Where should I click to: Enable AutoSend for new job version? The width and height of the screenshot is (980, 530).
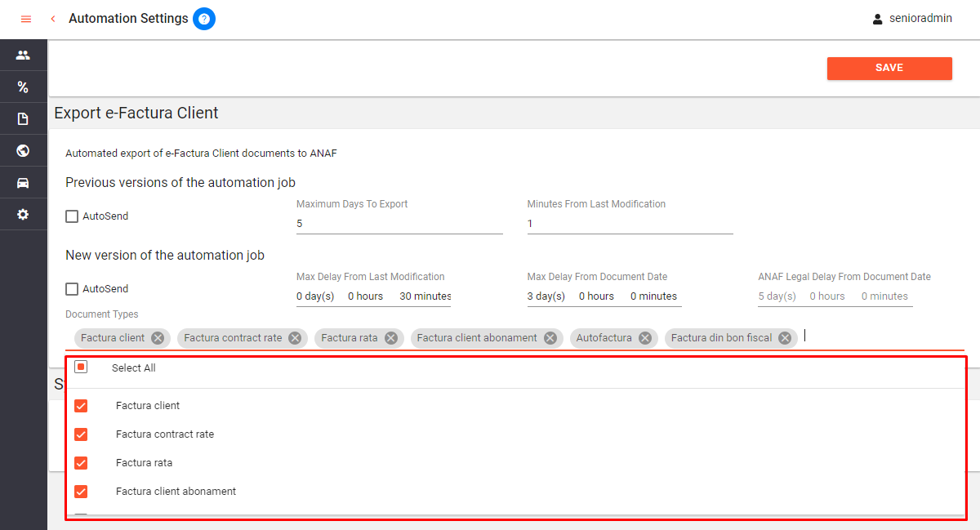(x=72, y=289)
